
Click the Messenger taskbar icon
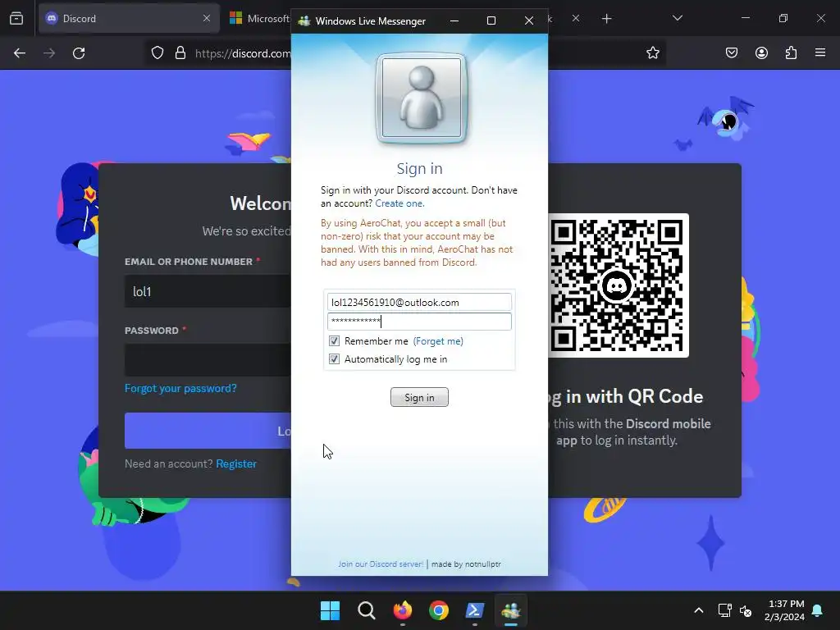click(511, 610)
